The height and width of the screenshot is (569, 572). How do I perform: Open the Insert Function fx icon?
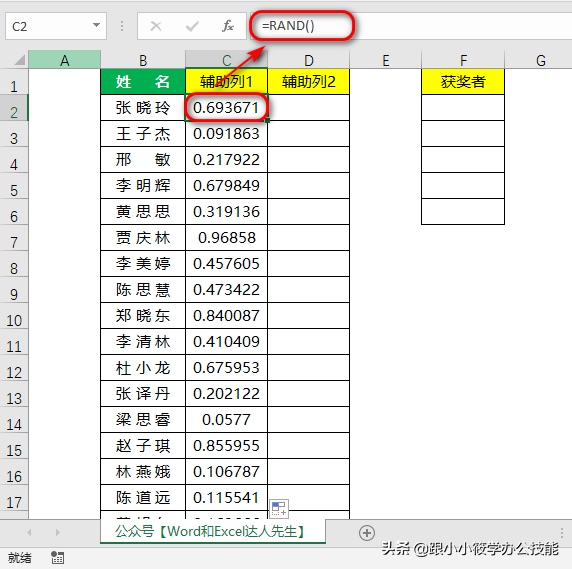(x=228, y=26)
